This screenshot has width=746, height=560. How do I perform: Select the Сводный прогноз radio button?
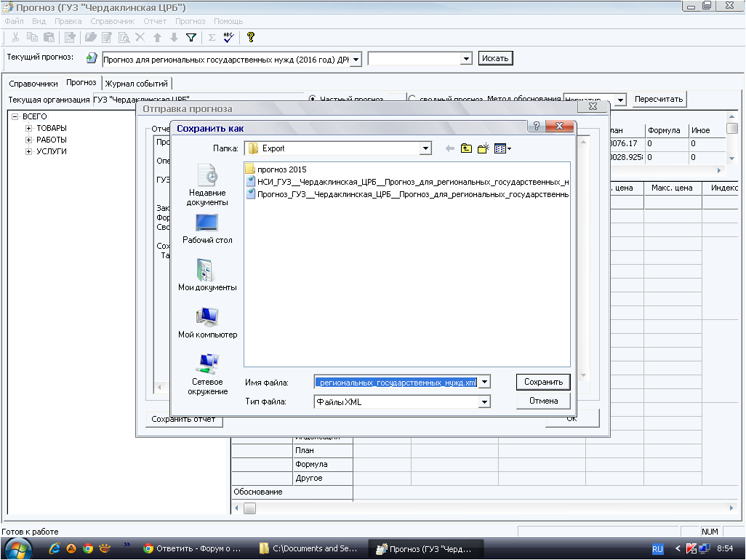[412, 100]
